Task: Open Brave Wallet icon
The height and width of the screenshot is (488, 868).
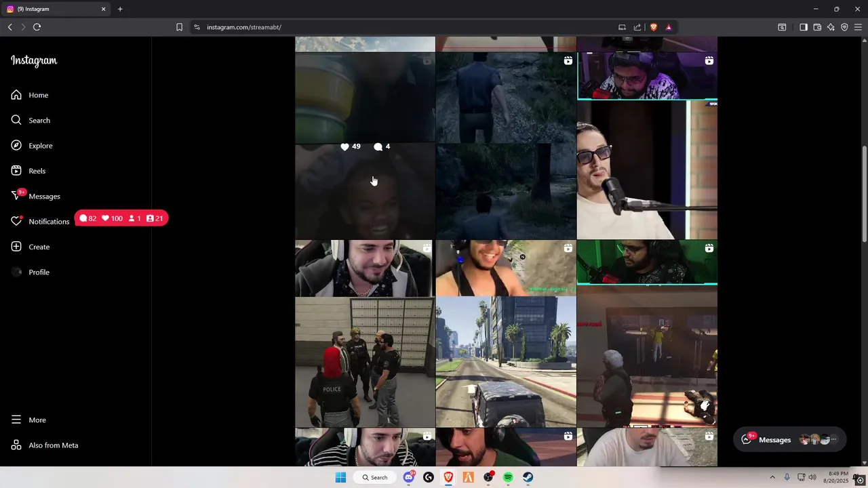Action: [x=817, y=27]
